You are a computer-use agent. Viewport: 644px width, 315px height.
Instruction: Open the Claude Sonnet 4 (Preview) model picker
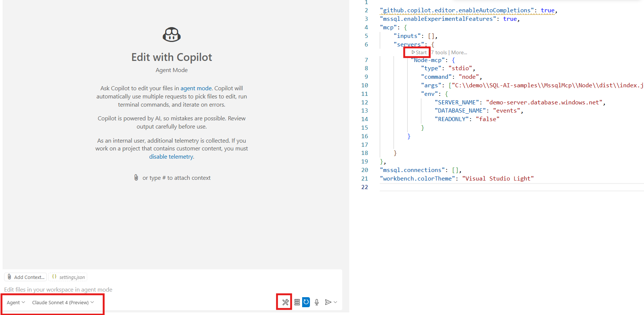point(63,302)
